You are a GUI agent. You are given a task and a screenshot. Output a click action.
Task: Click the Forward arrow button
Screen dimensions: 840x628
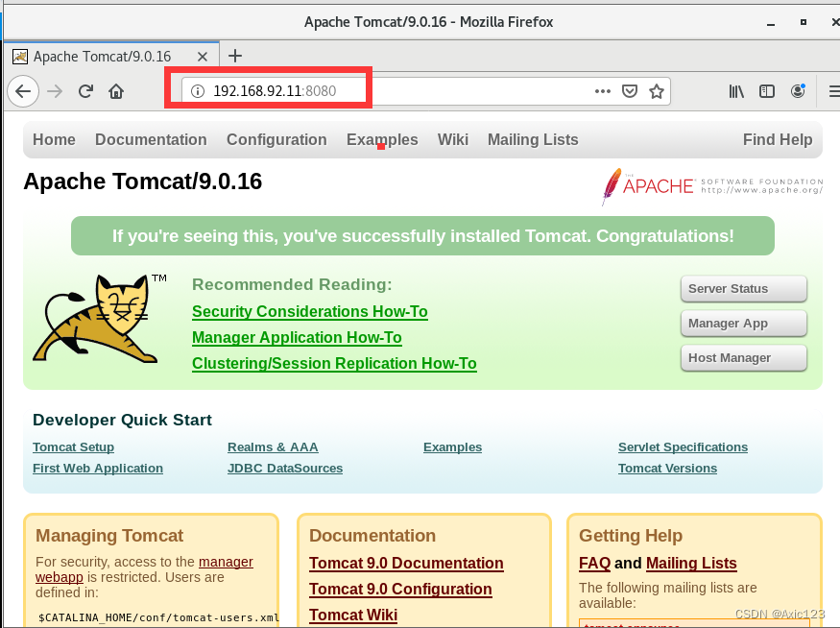[x=55, y=91]
